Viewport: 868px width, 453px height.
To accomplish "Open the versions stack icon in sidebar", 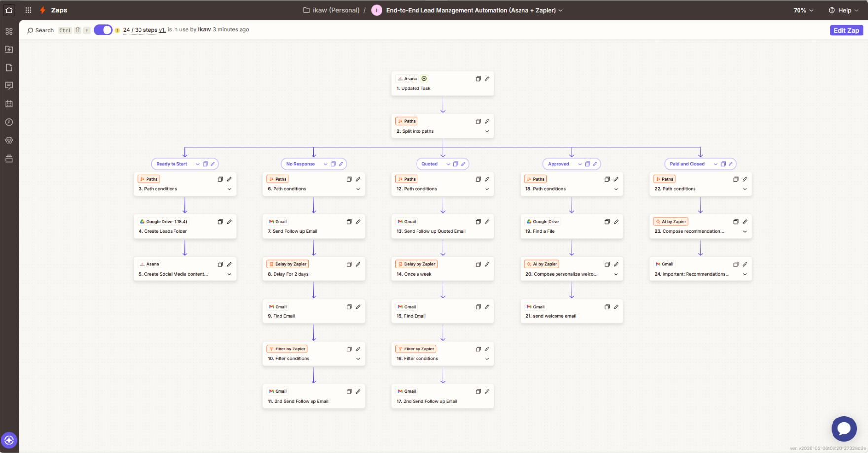I will pos(9,159).
